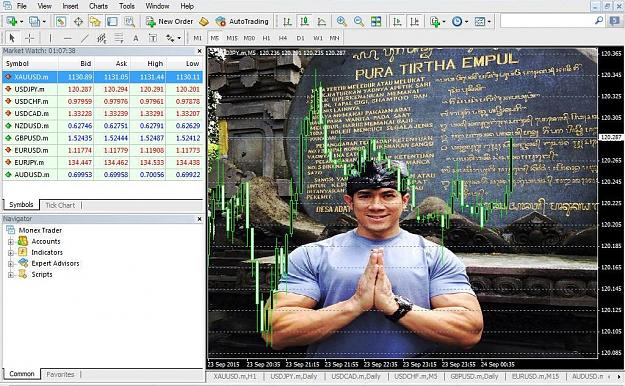Select the XAUUSD.m row
625x386 pixels.
click(x=103, y=77)
